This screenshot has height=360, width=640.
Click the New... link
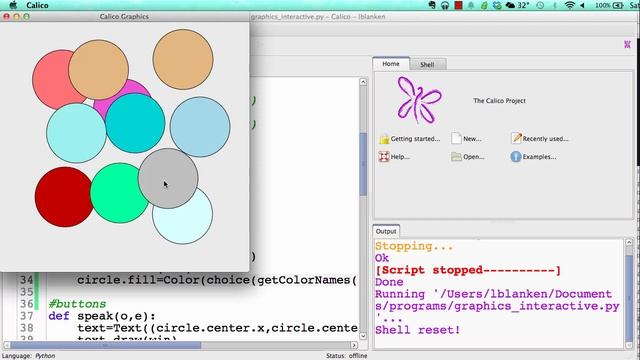(472, 139)
